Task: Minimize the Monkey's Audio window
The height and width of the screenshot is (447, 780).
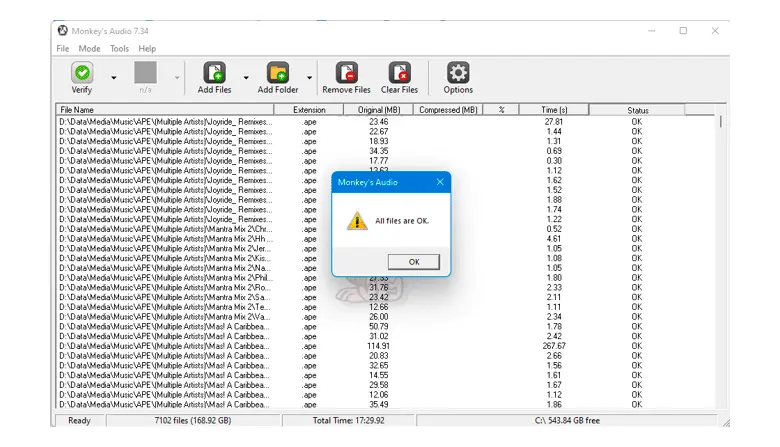Action: coord(652,31)
